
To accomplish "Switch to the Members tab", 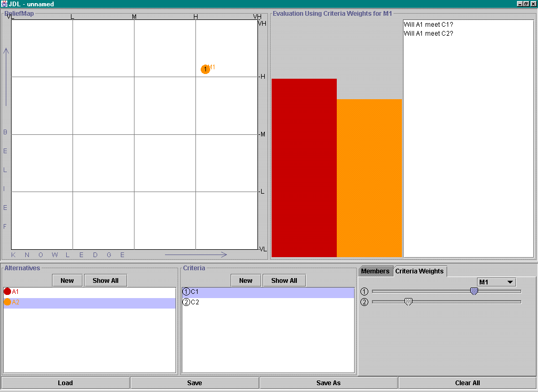I will click(x=375, y=271).
